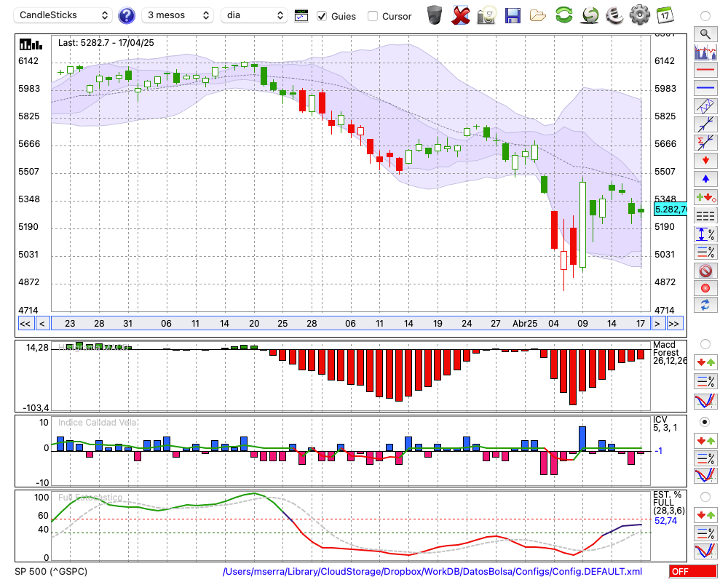Select the Estocastico panel radio button
Image resolution: width=728 pixels, height=582 pixels.
[x=705, y=497]
